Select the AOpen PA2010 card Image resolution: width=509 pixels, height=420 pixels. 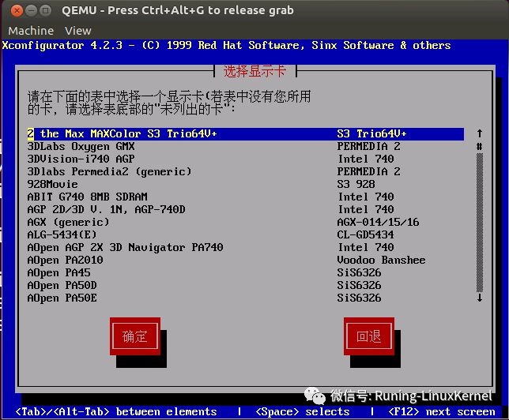(x=245, y=260)
